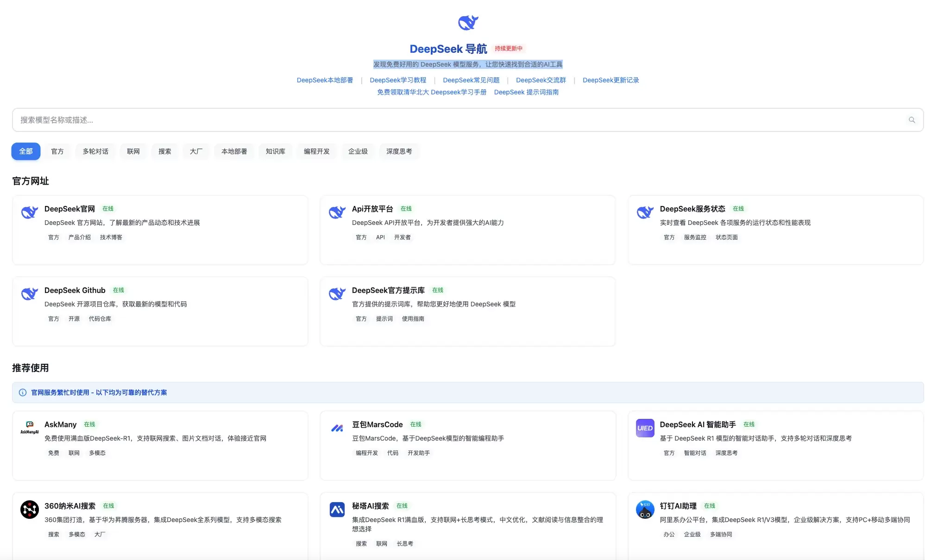This screenshot has width=925, height=560.
Task: Click the 360纳米AI搜索 logo icon
Action: click(x=30, y=510)
